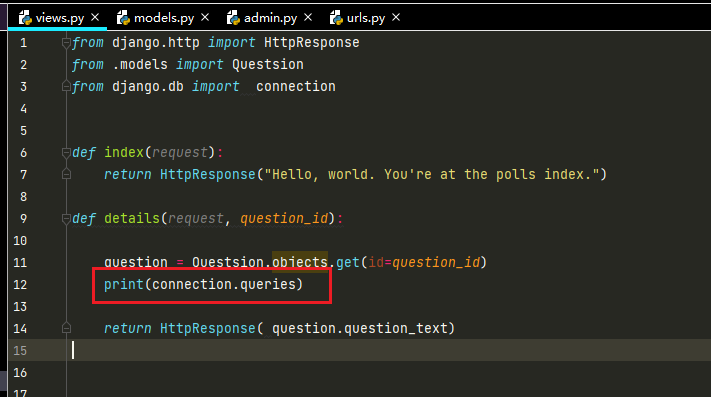The height and width of the screenshot is (397, 711).
Task: Click the fold end marker on line 14
Action: click(x=66, y=328)
